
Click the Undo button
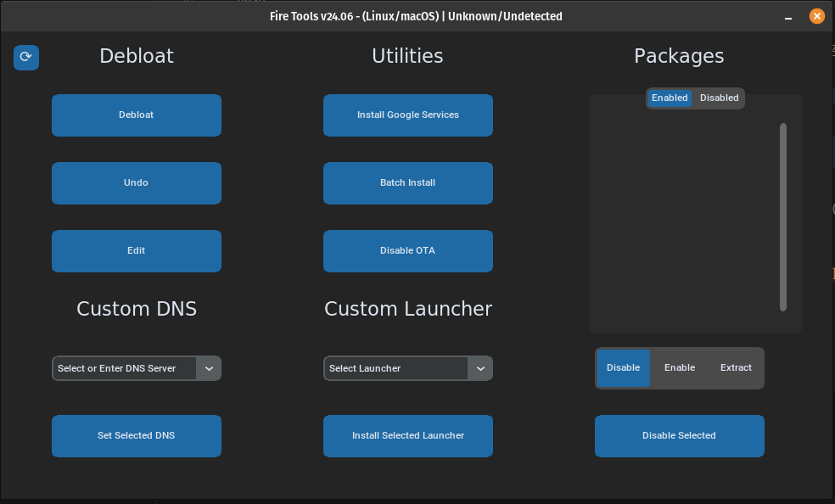(x=136, y=183)
